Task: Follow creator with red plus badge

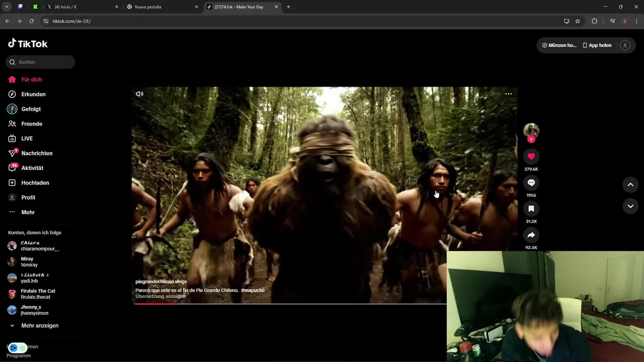Action: [x=531, y=139]
